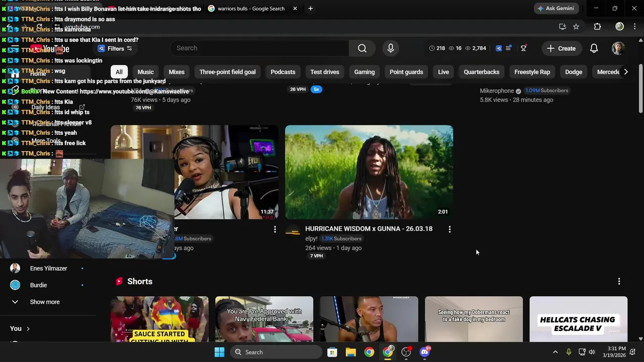
Task: Open the Navy Federal Bank pre-approved short
Action: [264, 319]
